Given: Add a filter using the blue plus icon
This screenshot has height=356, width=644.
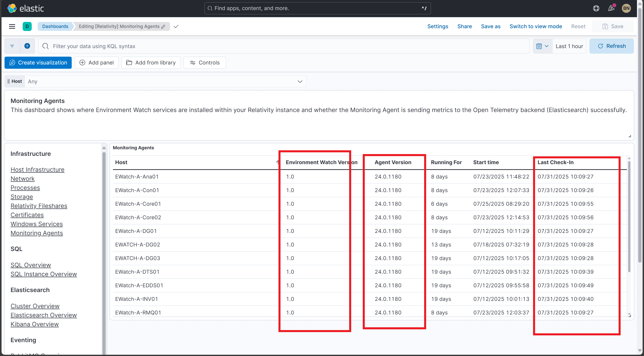Looking at the screenshot, I should [27, 46].
